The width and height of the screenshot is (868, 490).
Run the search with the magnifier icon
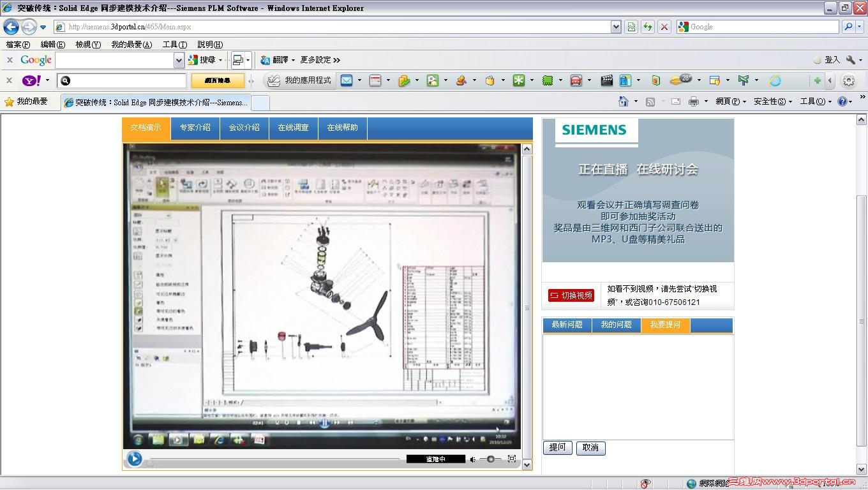pyautogui.click(x=848, y=27)
